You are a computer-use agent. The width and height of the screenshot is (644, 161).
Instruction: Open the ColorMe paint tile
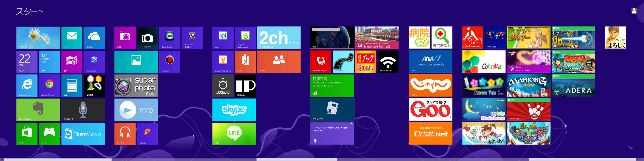point(484,62)
